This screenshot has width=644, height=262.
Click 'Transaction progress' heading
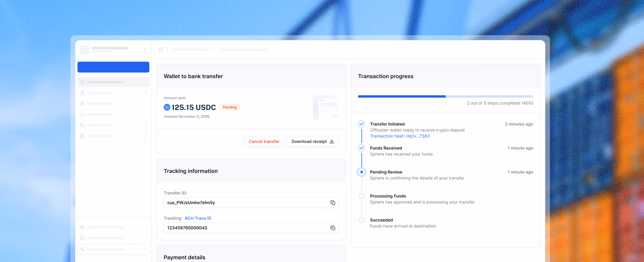click(386, 76)
